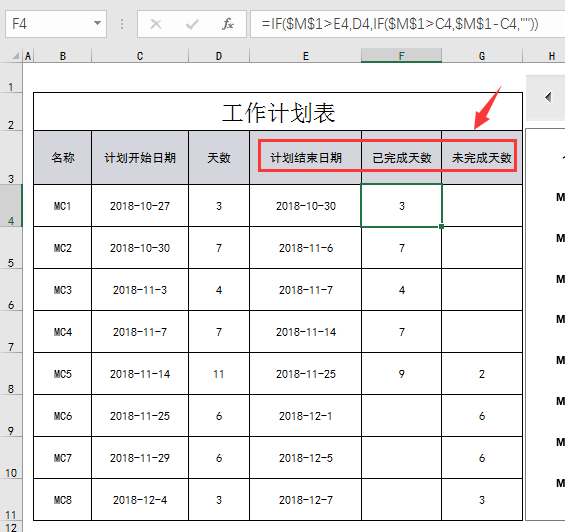Viewport: 565px width, 532px height.
Task: Select row 2 header
Action: click(11, 112)
